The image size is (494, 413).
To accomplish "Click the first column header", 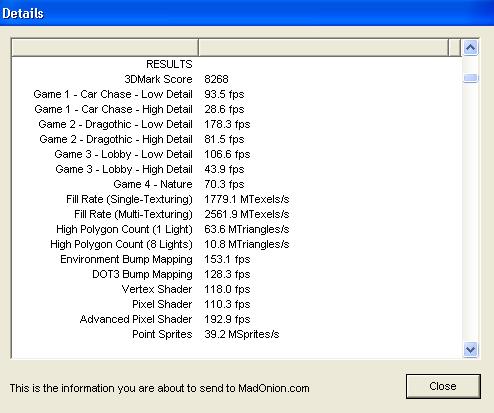I will click(105, 48).
